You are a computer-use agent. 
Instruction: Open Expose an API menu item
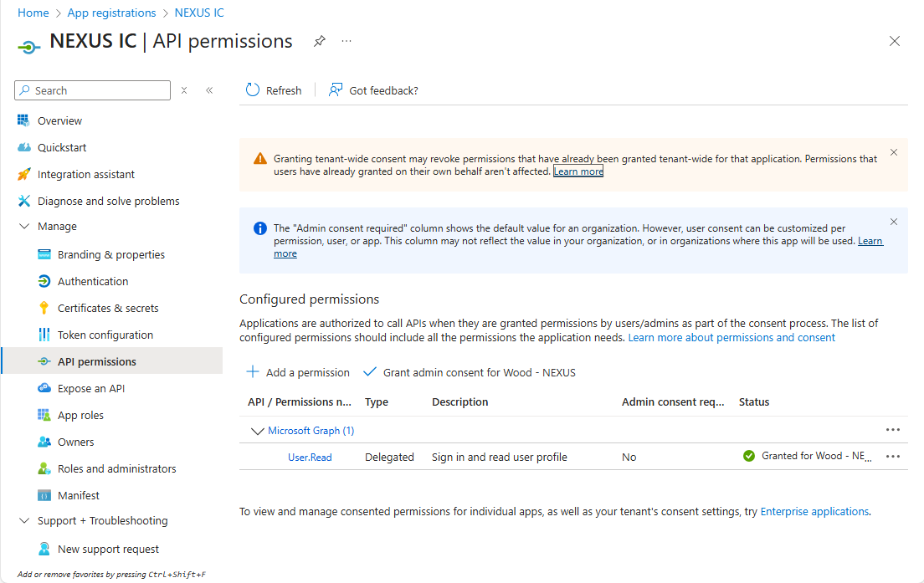90,388
